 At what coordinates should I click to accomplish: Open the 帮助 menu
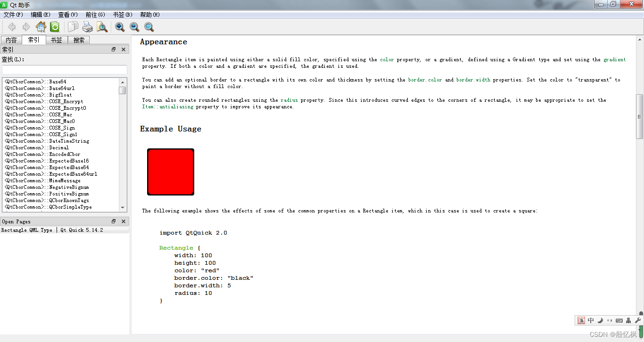pos(149,15)
